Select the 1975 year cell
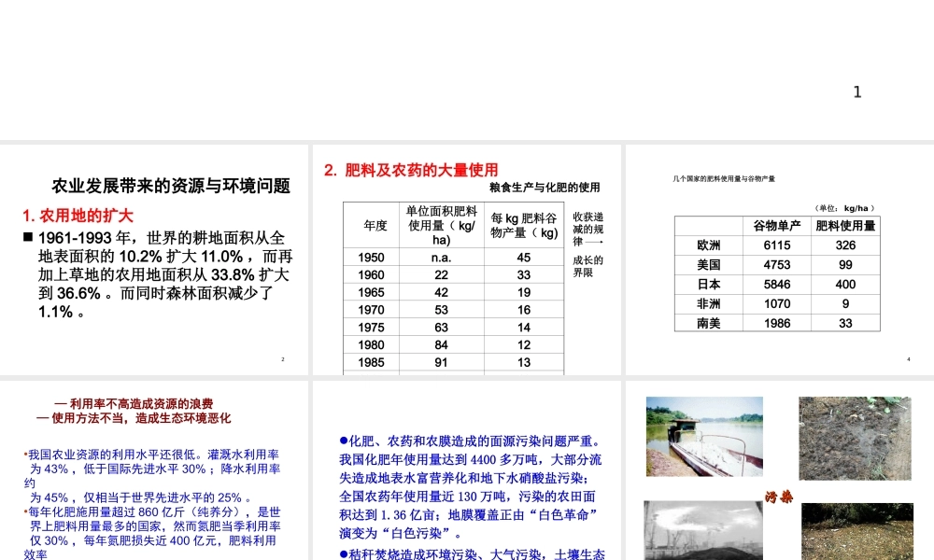Viewport: 934px width, 560px height. [371, 328]
